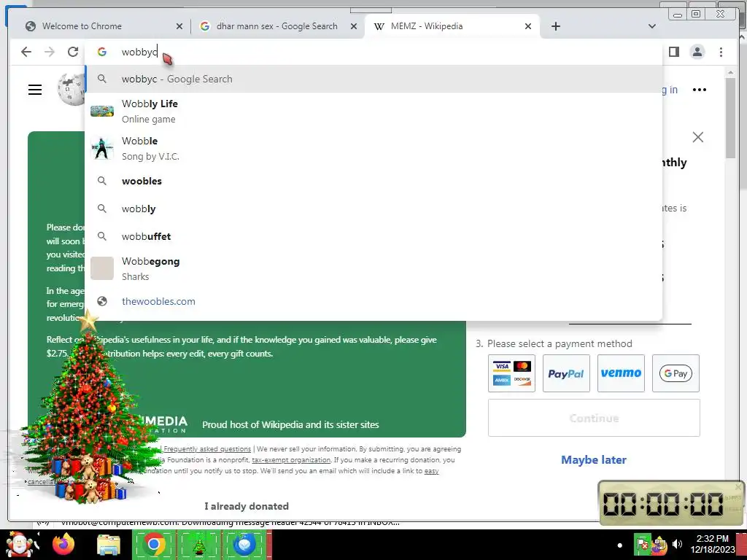Select the 'wobbuffet' search suggestion
The height and width of the screenshot is (560, 747).
(373, 236)
